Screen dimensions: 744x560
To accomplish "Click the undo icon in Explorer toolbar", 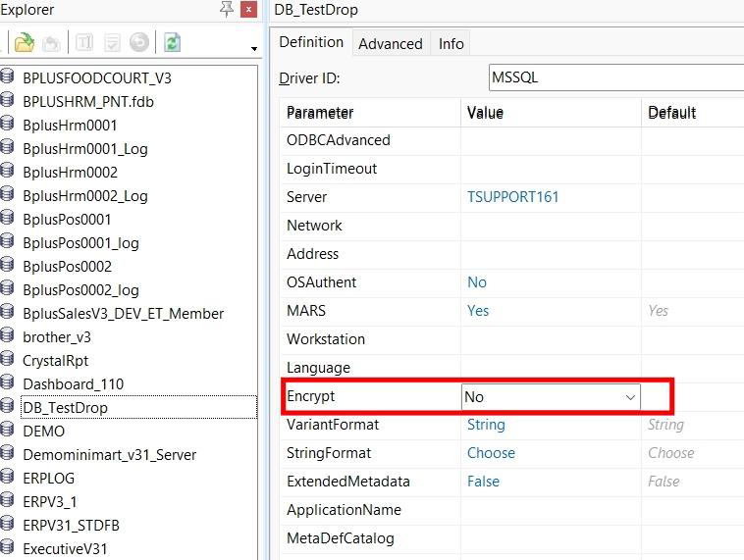I will tap(139, 42).
